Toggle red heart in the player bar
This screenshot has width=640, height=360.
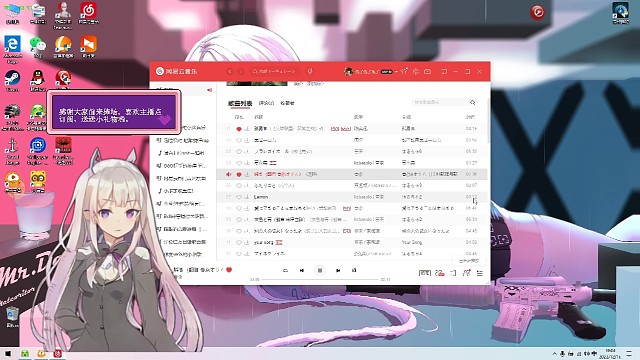tap(229, 270)
